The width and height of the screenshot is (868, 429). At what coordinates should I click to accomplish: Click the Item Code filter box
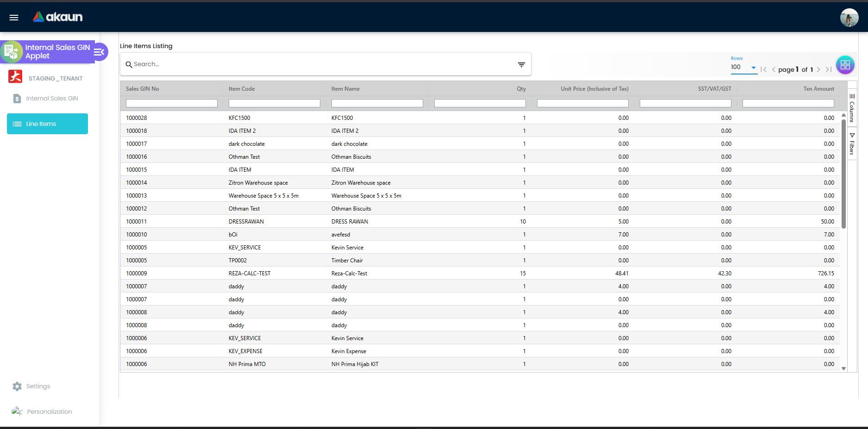pos(275,103)
